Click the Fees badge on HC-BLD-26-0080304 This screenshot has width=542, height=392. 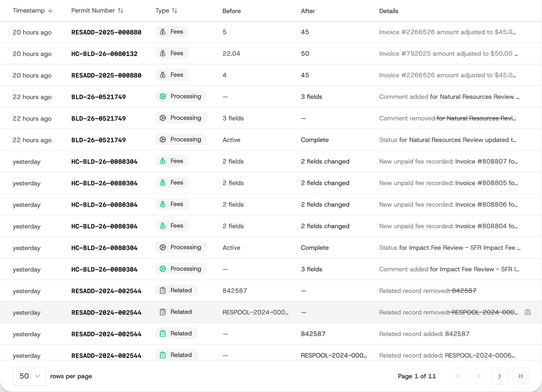pyautogui.click(x=172, y=161)
